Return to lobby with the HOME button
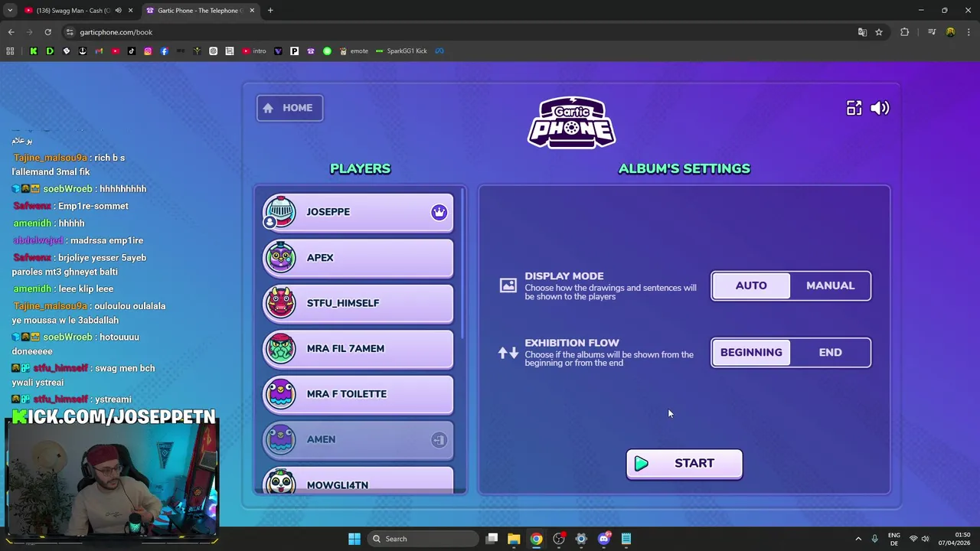Viewport: 980px width, 551px height. (289, 108)
